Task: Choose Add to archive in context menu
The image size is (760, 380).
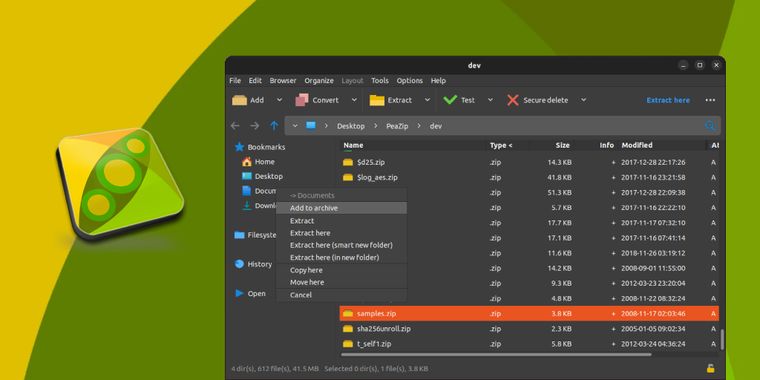Action: pos(341,208)
